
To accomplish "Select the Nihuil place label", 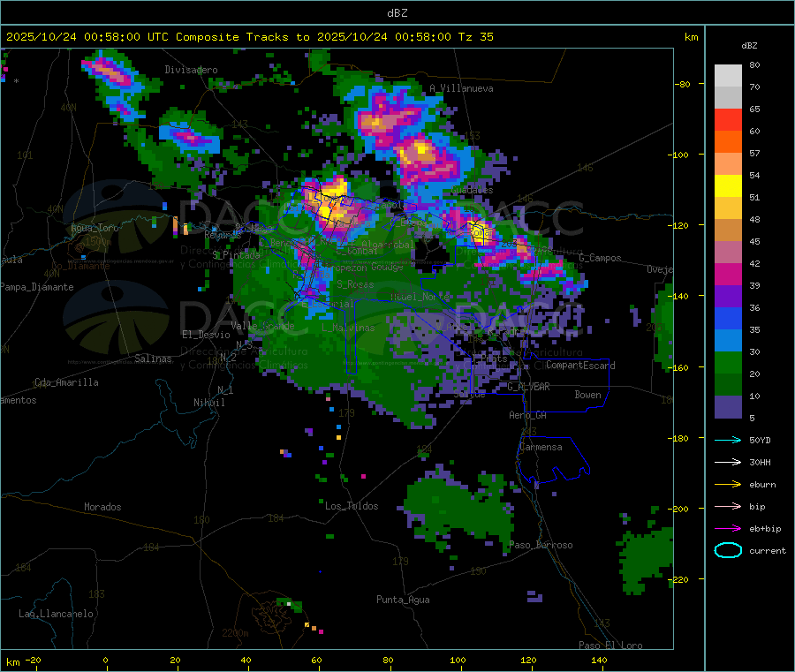I will [x=208, y=403].
